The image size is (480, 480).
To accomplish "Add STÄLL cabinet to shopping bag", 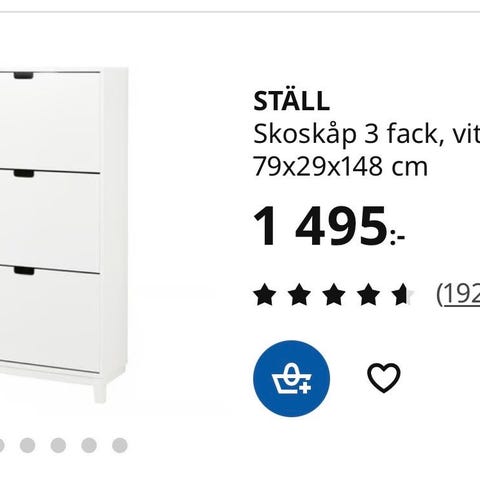I will [291, 378].
